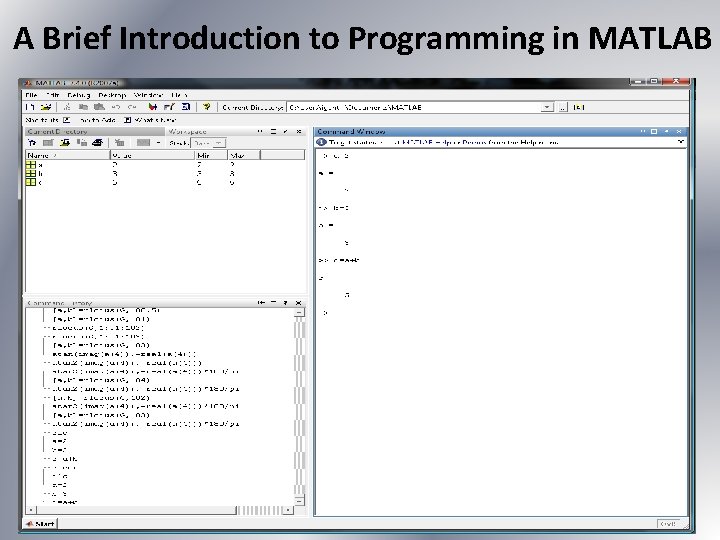Select variable b icon in Workspace
The image size is (720, 540).
31,174
